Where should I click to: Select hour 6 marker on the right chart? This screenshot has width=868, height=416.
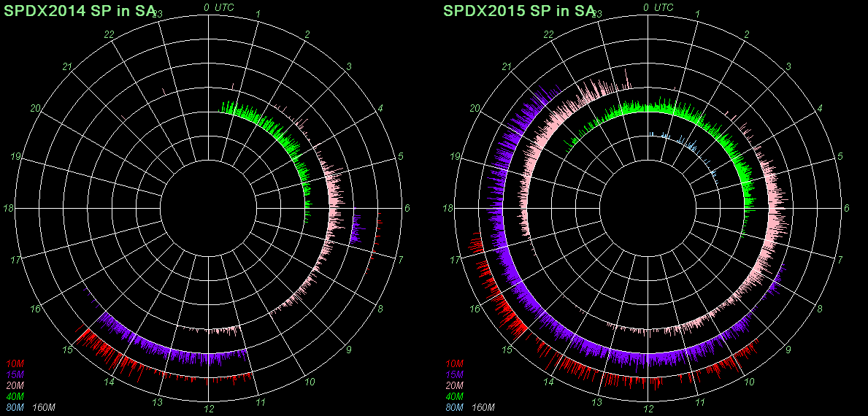coord(847,209)
